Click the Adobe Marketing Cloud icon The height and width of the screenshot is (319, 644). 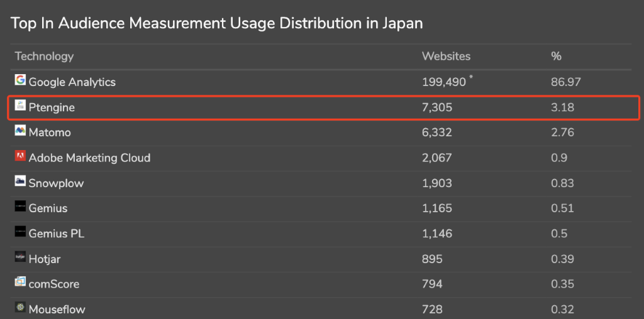[x=20, y=156]
